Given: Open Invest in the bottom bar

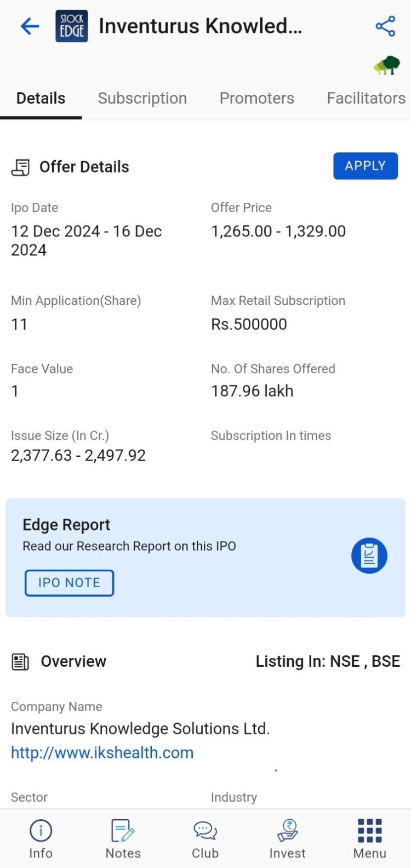Looking at the screenshot, I should [287, 838].
